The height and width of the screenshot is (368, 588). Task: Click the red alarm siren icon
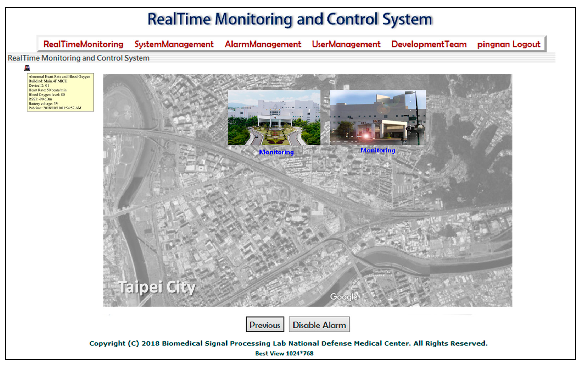pyautogui.click(x=27, y=68)
